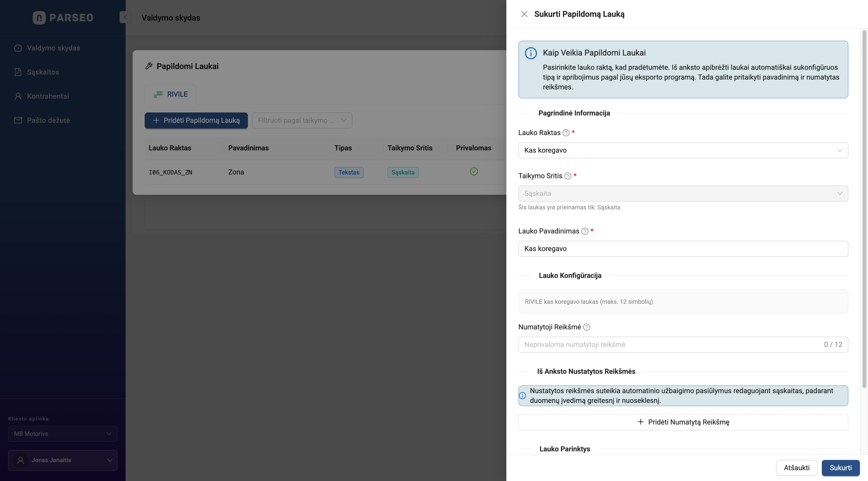
Task: Click the help icon next to Numatytoji Reikšmė
Action: [587, 327]
